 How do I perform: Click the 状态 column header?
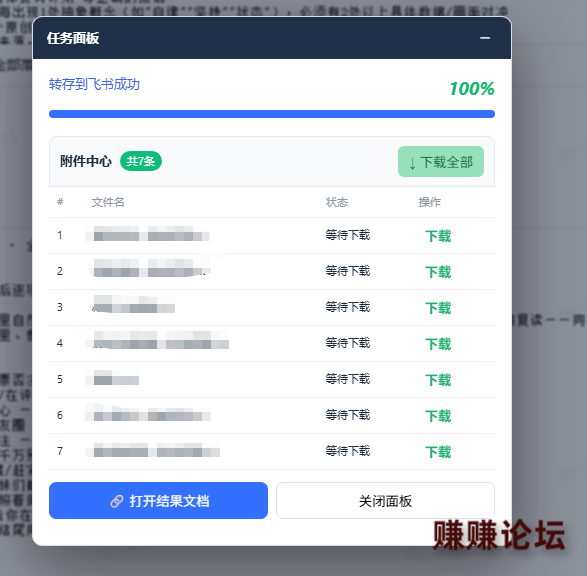[x=337, y=202]
